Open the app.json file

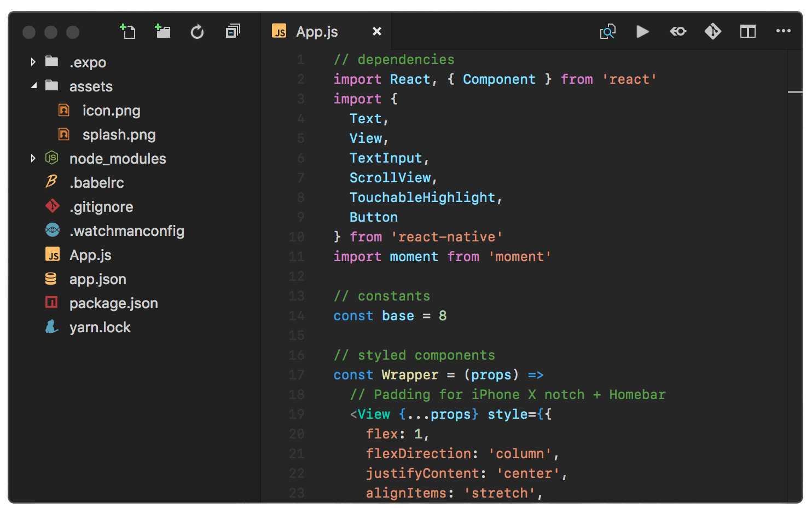click(98, 279)
